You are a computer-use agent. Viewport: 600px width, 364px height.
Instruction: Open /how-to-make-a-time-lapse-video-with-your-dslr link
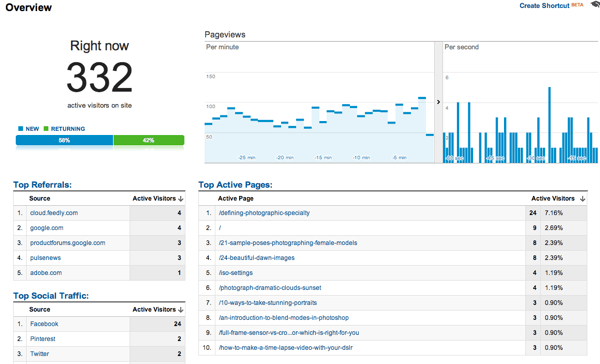click(285, 348)
